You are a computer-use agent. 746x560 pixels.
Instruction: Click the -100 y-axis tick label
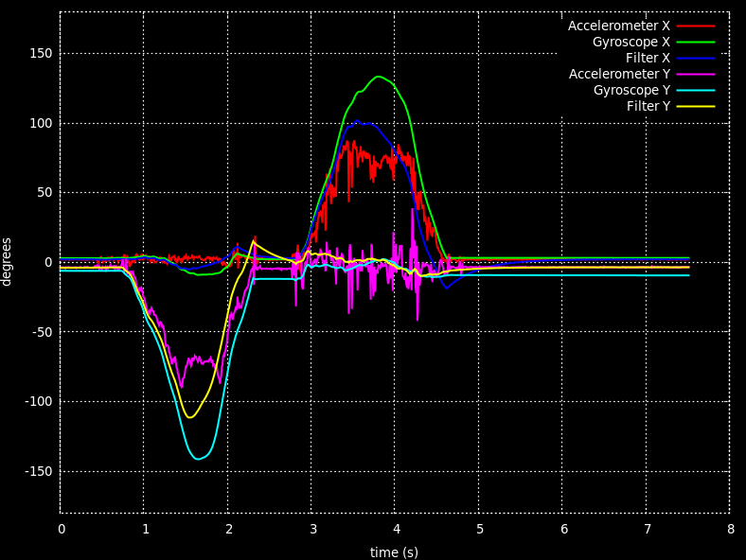pyautogui.click(x=38, y=402)
